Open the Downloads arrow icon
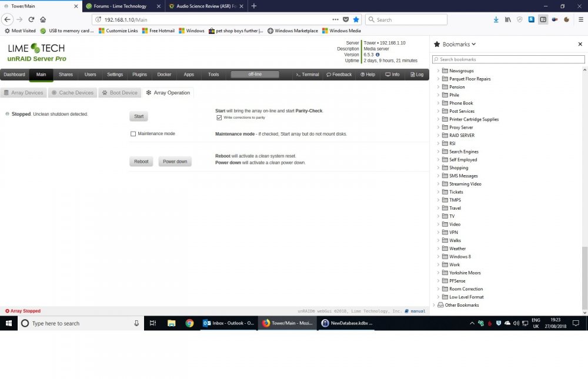The image size is (588, 379). tap(496, 19)
